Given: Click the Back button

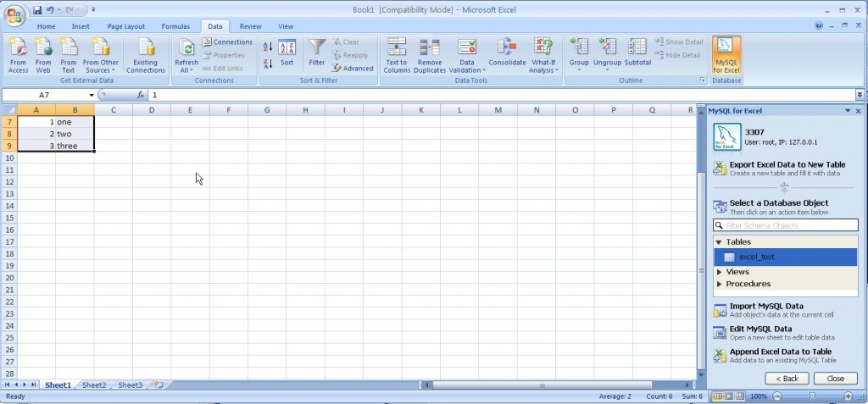Looking at the screenshot, I should [x=787, y=379].
